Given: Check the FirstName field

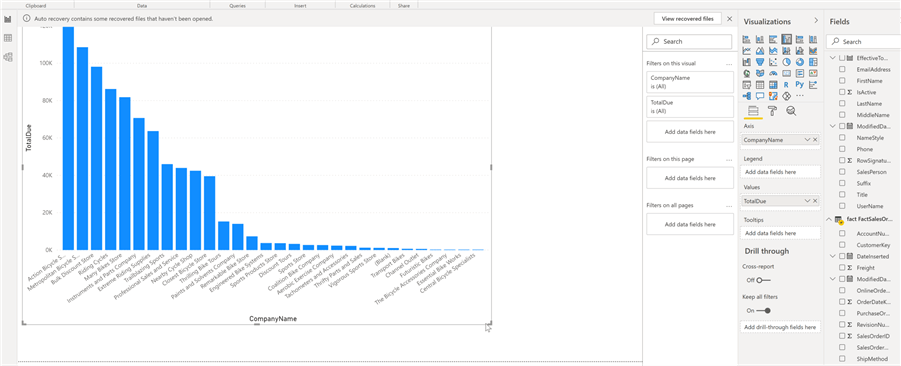Looking at the screenshot, I should [x=842, y=80].
